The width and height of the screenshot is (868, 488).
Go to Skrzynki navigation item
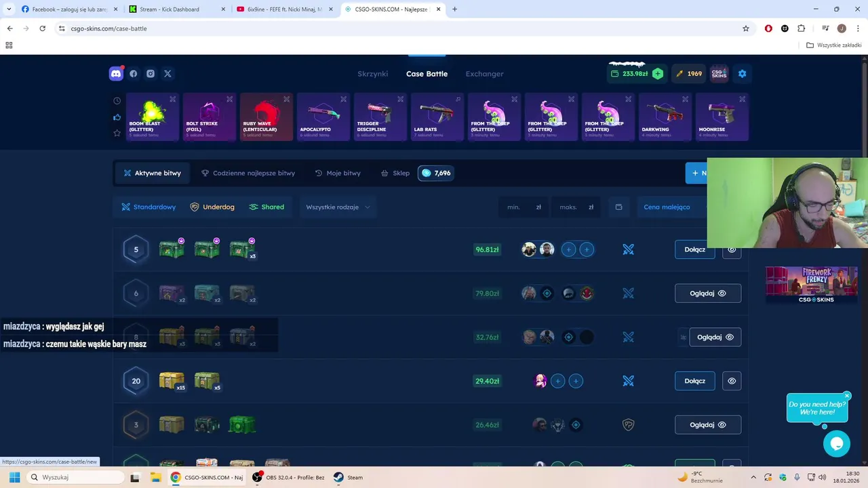[372, 74]
